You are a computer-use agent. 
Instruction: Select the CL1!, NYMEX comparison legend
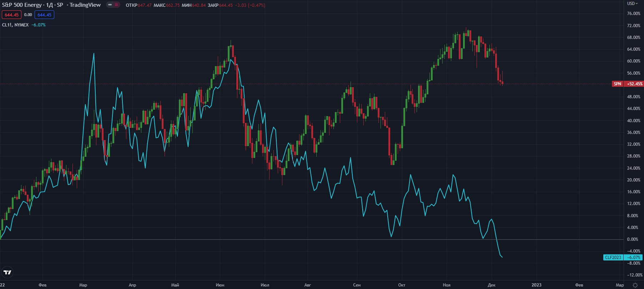(15, 25)
